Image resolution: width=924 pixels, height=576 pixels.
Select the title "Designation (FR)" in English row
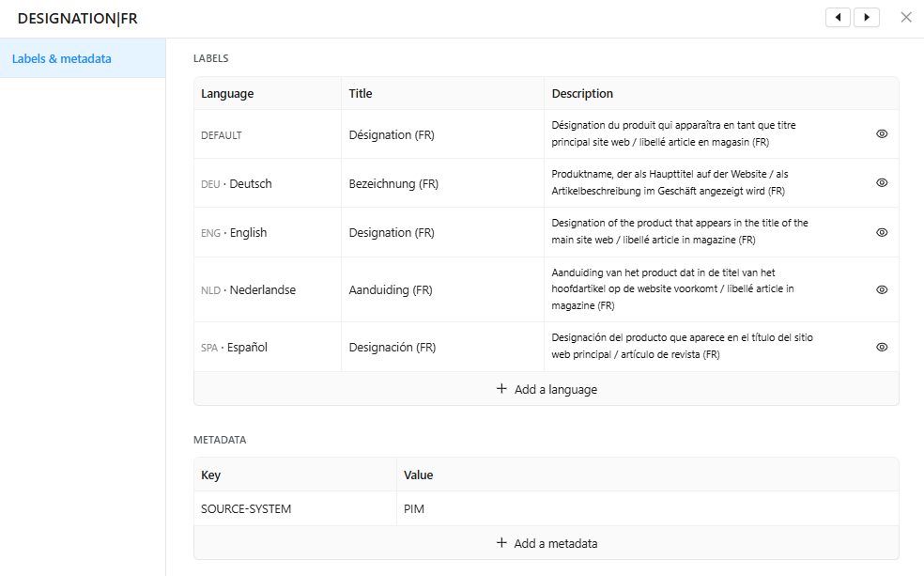[x=392, y=233]
